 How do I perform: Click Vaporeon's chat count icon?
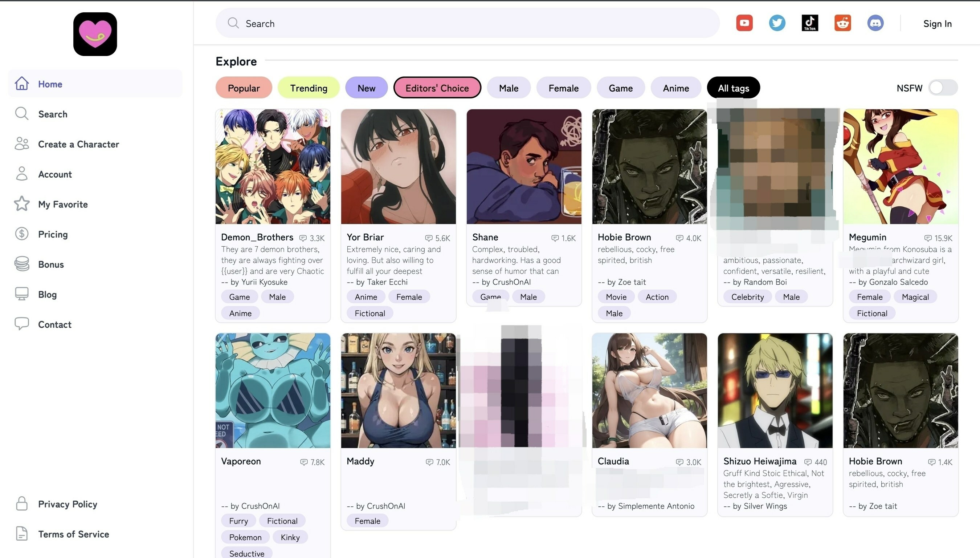(x=304, y=462)
